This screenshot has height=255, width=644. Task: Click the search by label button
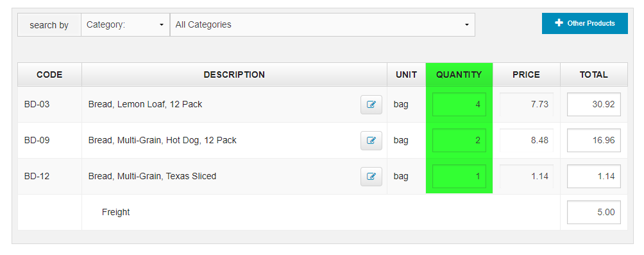click(49, 25)
